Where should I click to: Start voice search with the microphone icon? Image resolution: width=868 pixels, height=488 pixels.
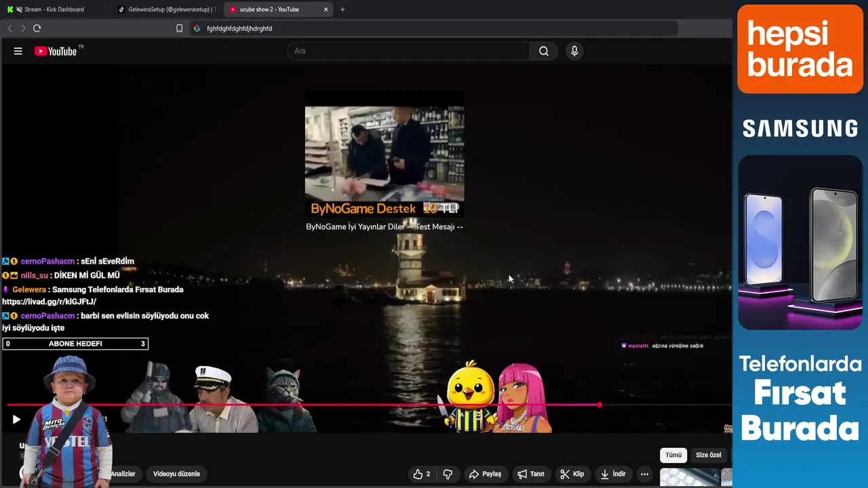coord(574,51)
